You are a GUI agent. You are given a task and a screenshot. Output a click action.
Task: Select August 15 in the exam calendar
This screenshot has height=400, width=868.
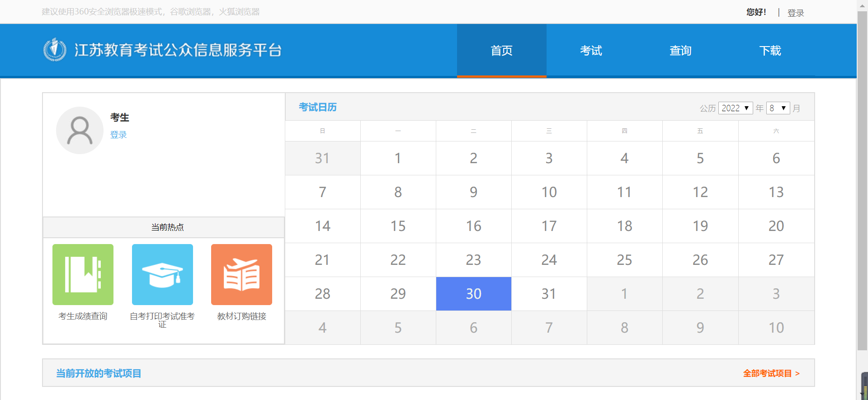398,226
